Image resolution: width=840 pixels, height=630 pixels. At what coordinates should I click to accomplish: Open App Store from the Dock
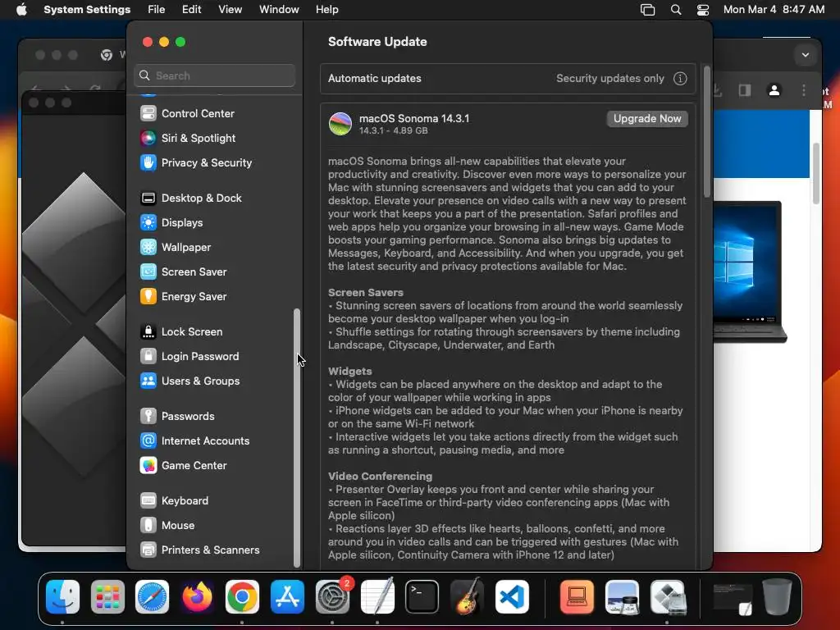tap(287, 597)
